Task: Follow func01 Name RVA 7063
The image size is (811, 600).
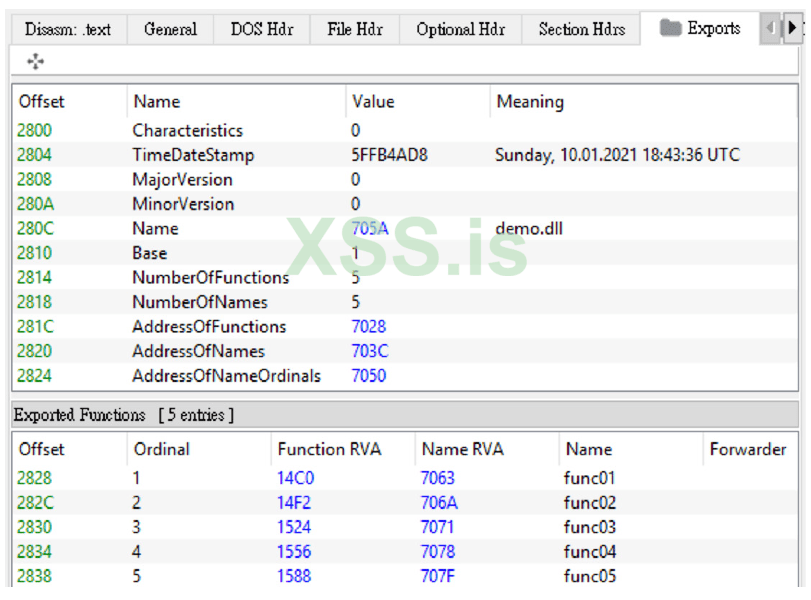Action: [438, 478]
